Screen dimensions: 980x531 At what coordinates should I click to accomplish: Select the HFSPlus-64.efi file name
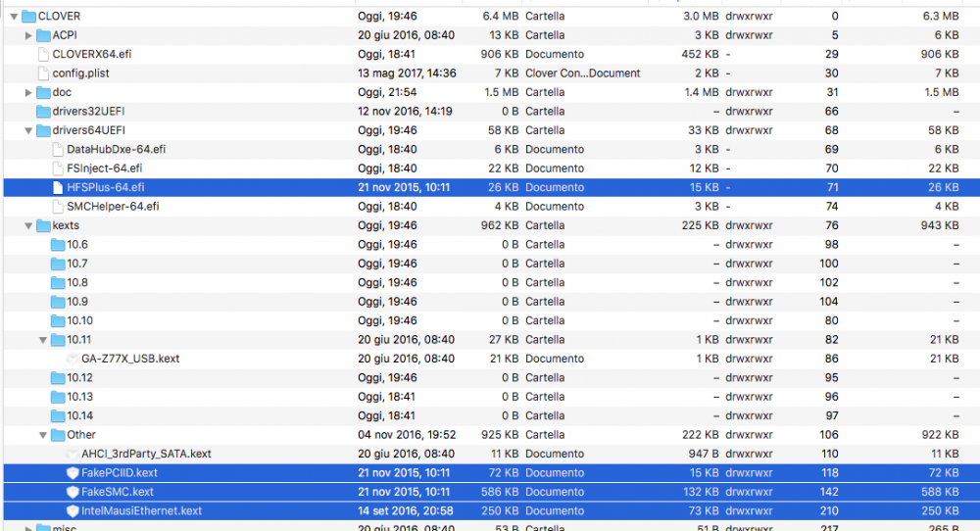pyautogui.click(x=106, y=187)
